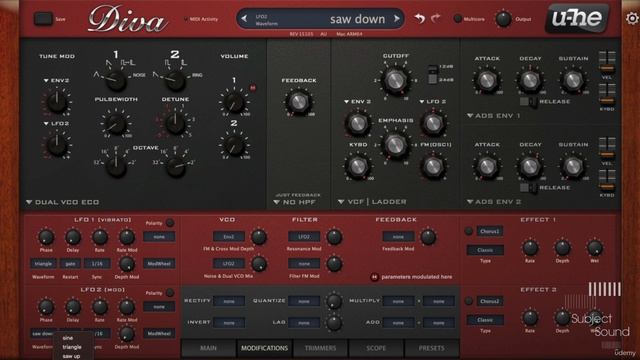The image size is (640, 360).
Task: Switch to the MAIN tab
Action: coord(208,348)
